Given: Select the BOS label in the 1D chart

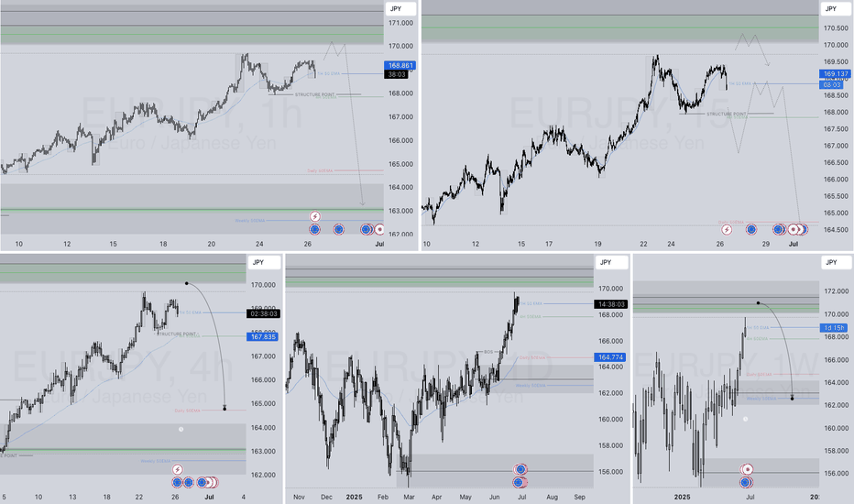Looking at the screenshot, I should [x=488, y=352].
